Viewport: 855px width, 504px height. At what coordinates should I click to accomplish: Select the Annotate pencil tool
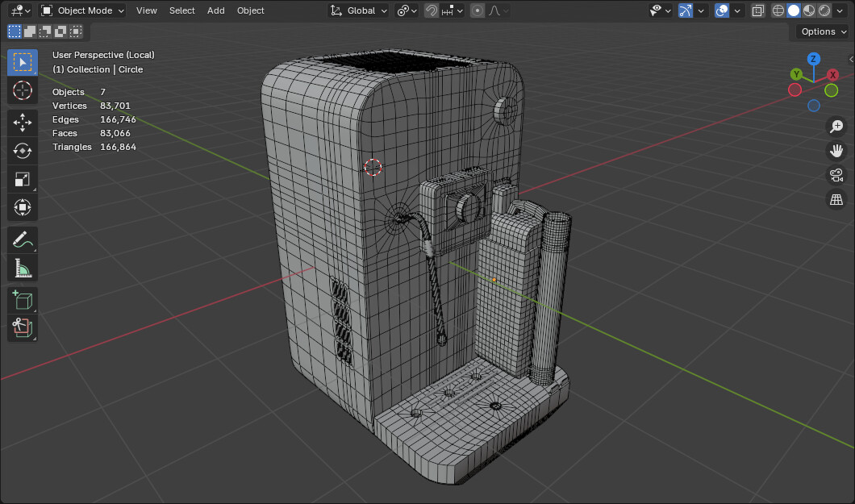tap(23, 240)
